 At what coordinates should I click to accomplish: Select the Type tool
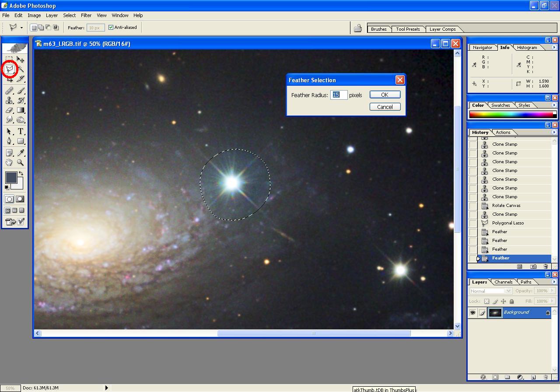(21, 131)
